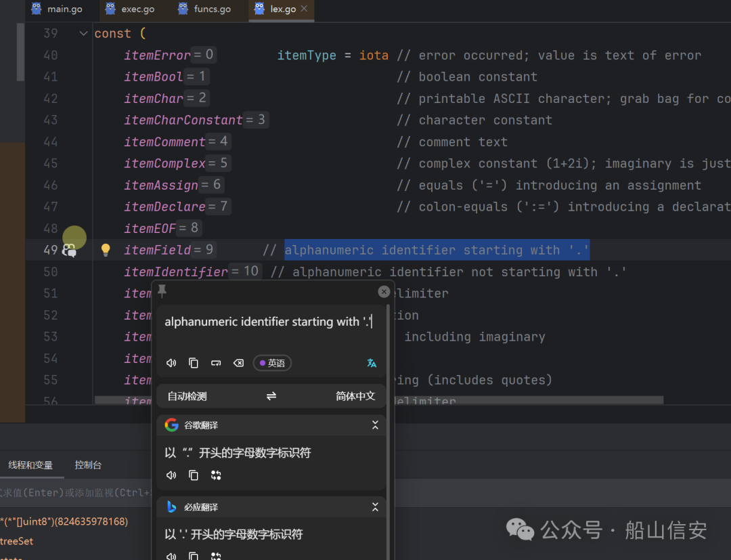This screenshot has width=731, height=560.
Task: Click the itemError identifier on line 40
Action: click(157, 56)
